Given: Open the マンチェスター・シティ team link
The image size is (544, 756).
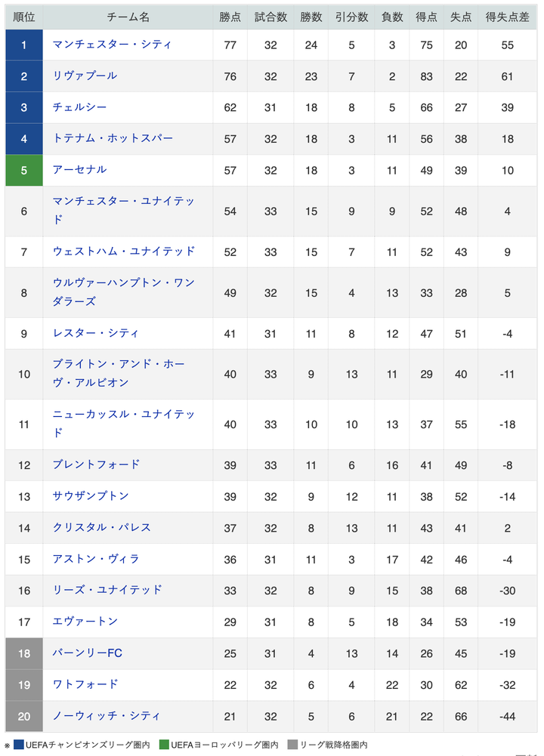Looking at the screenshot, I should pos(112,45).
